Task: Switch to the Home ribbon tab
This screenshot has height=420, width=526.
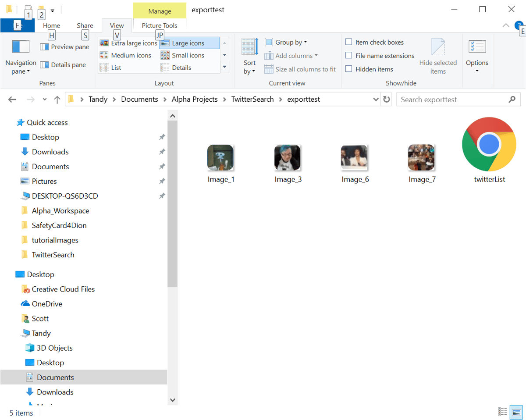Action: (x=51, y=25)
